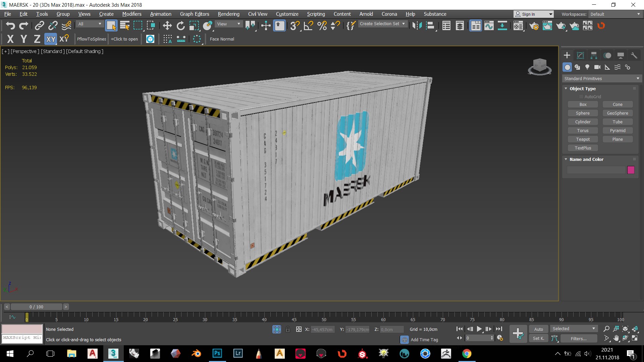The width and height of the screenshot is (644, 362).
Task: Select the Select and Link tool
Action: pos(40,26)
